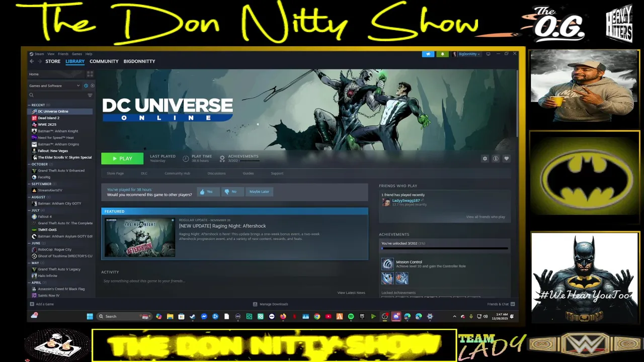Collapse the JUNE library section
This screenshot has width=644, height=362.
29,243
